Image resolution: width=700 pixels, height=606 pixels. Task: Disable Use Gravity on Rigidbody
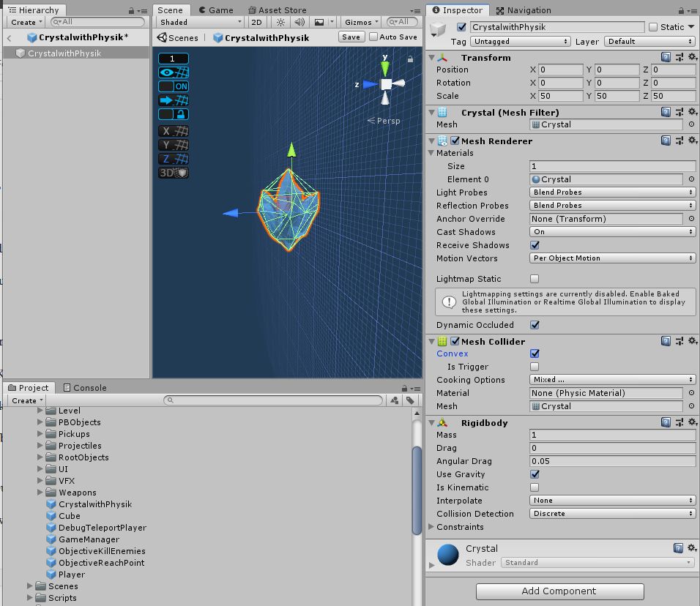[x=535, y=474]
